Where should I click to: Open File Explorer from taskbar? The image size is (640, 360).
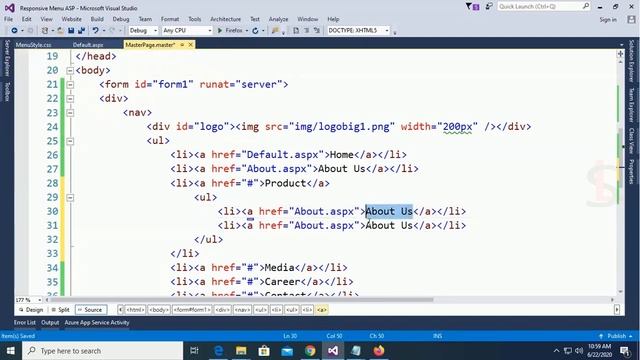241,351
